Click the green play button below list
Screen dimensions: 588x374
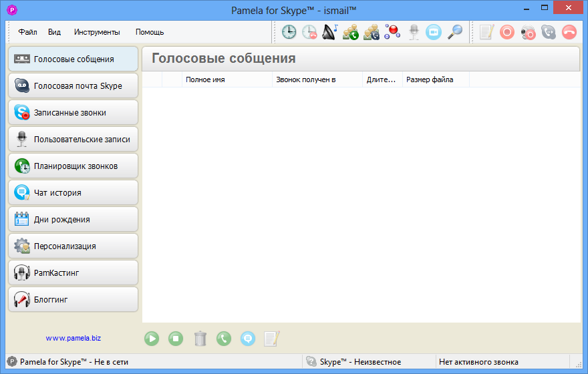[152, 339]
